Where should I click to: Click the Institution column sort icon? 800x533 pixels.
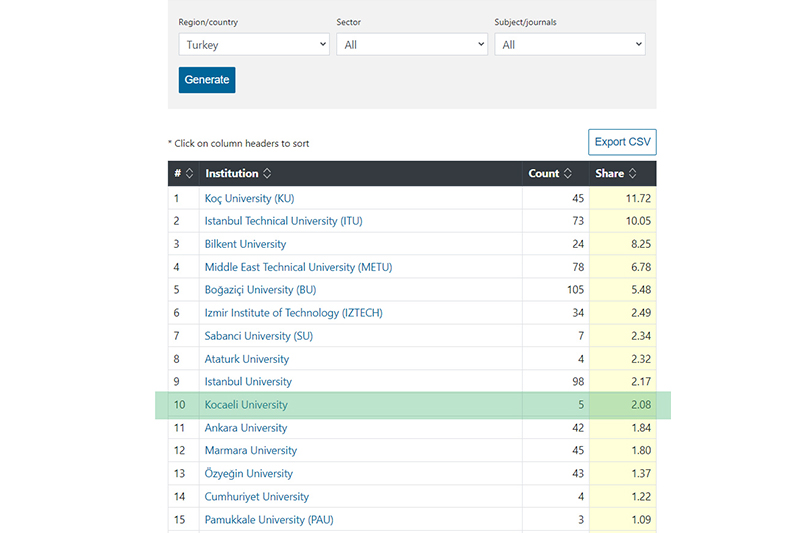pos(267,174)
